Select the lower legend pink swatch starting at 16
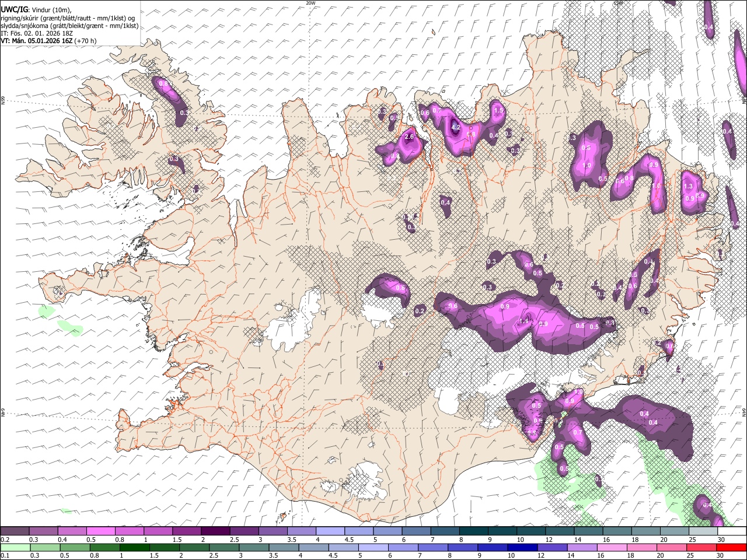This screenshot has height=560, width=747. pos(612,547)
